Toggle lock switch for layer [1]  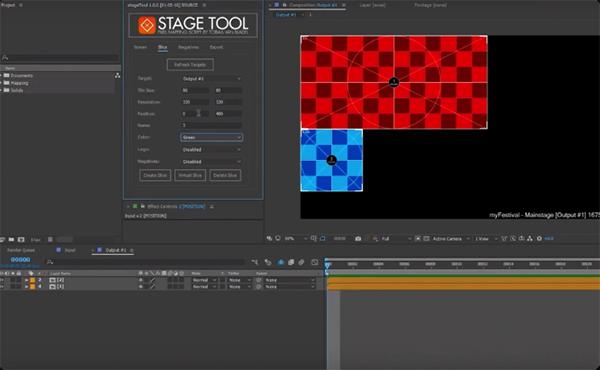point(18,287)
